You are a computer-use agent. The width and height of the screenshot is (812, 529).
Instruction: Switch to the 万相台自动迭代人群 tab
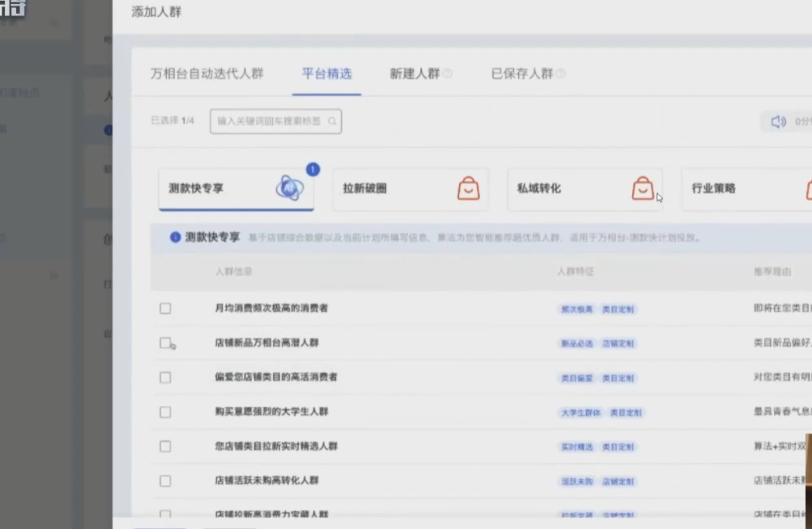[x=207, y=74]
